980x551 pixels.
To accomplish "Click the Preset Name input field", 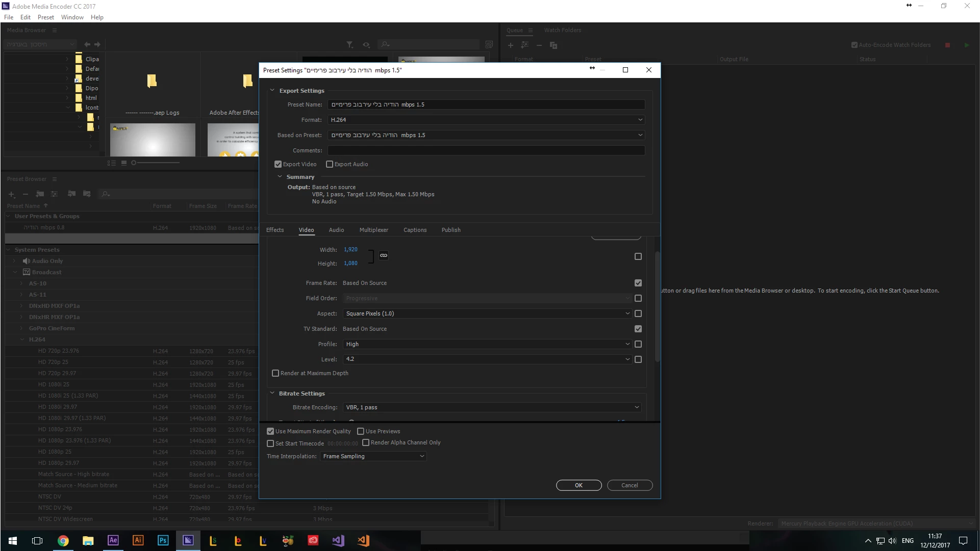I will point(486,104).
